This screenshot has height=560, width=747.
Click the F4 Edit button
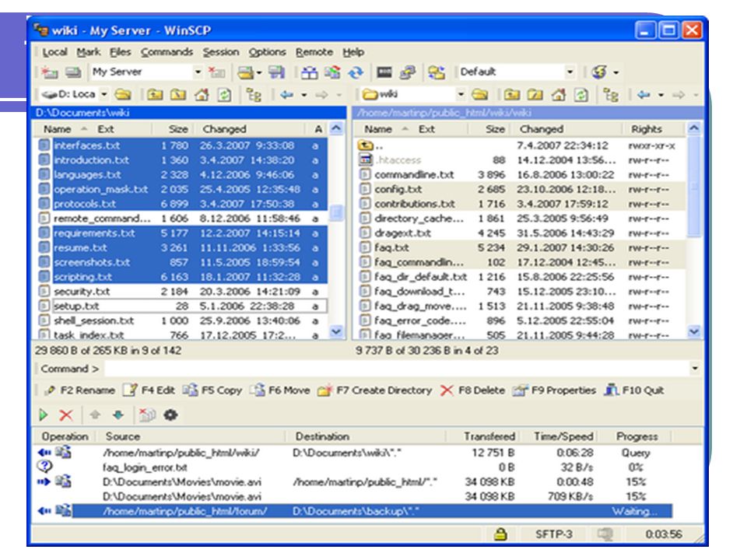tap(149, 390)
